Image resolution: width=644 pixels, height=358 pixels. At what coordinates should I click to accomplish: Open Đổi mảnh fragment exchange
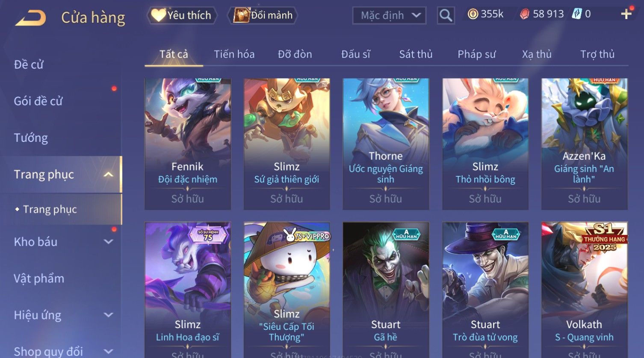pos(263,15)
